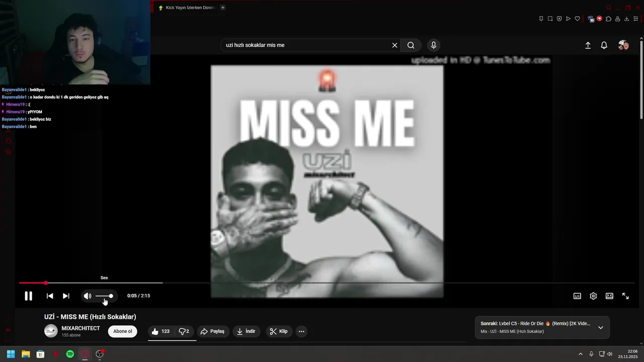Take a snapshot with the browser capture icon

(x=550, y=19)
